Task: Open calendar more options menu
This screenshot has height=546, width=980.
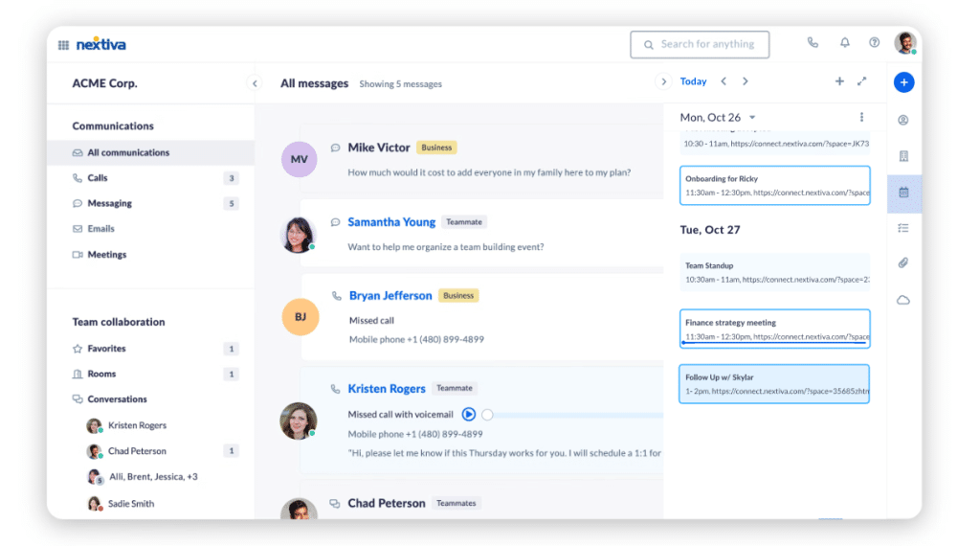Action: tap(861, 117)
